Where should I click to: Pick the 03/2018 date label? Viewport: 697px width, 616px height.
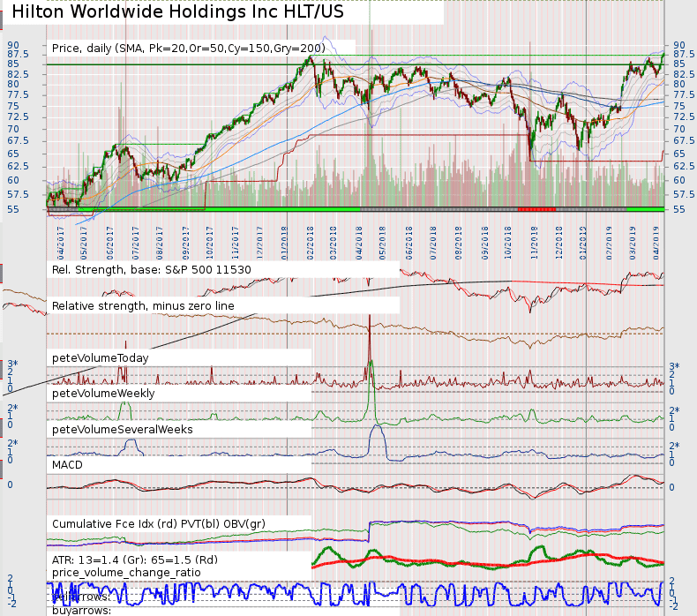tap(334, 244)
